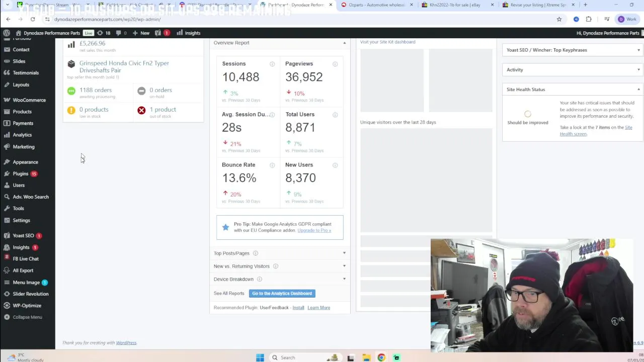Open Site Health screen link
The image size is (644, 362).
click(x=596, y=130)
